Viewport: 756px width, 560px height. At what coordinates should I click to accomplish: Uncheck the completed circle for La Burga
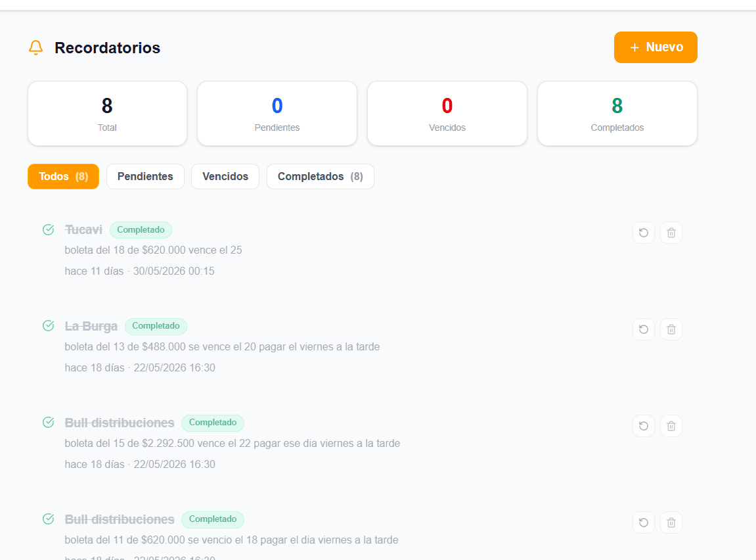point(48,325)
